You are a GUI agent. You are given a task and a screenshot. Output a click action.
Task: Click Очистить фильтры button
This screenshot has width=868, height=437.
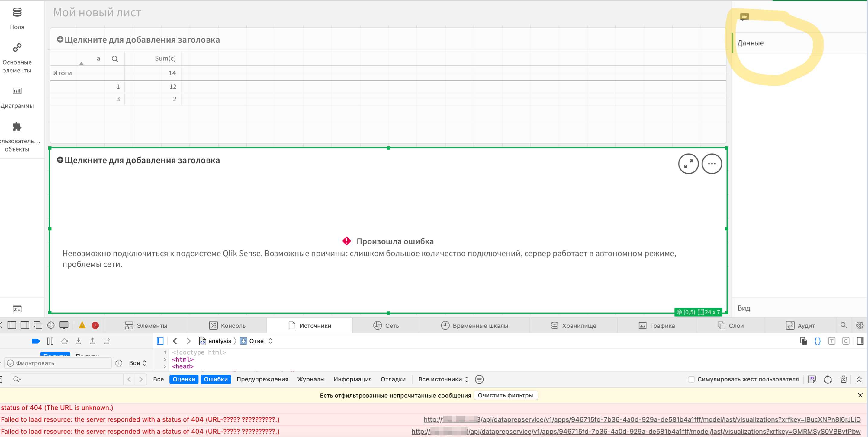coord(506,395)
